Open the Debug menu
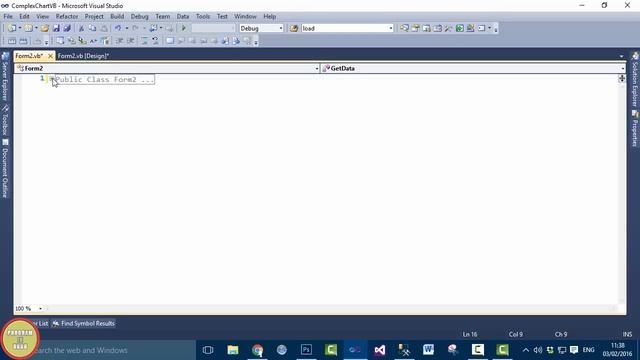The image size is (640, 360). [x=139, y=16]
